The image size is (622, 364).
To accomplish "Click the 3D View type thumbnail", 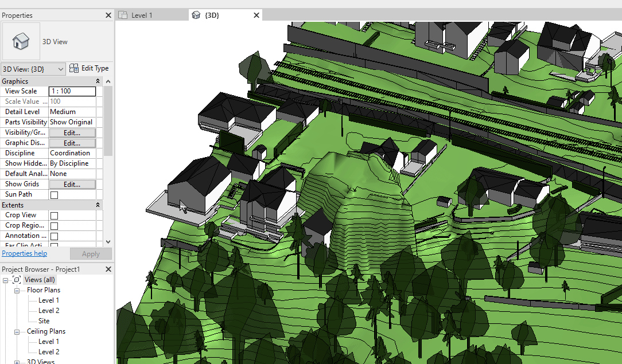I will 21,41.
